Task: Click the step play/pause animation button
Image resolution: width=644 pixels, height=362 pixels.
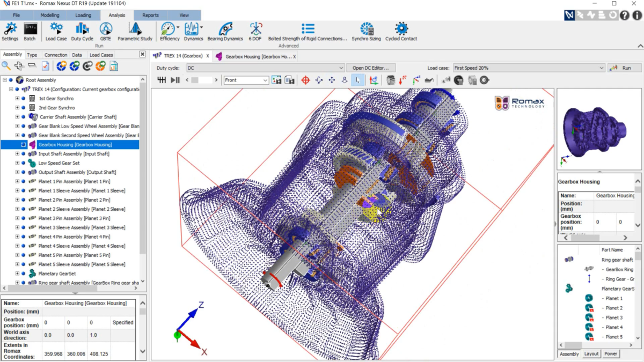Action: point(175,80)
